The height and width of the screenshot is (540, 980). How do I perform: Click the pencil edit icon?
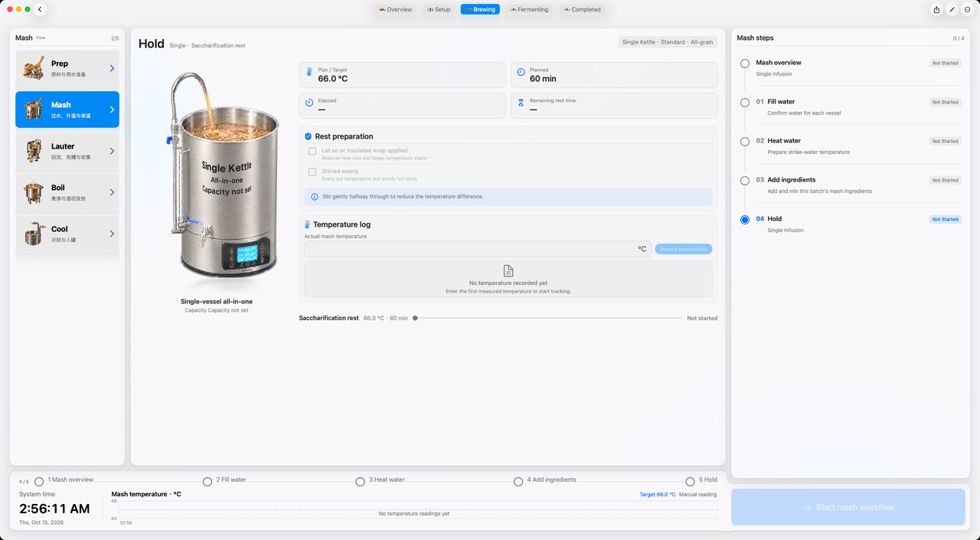click(x=952, y=9)
